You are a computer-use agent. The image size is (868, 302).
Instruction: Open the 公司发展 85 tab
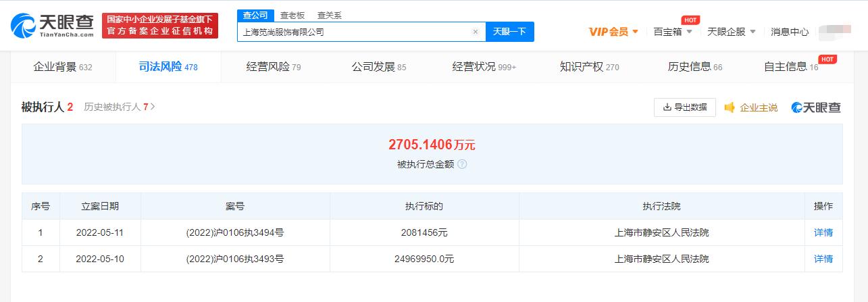[379, 67]
